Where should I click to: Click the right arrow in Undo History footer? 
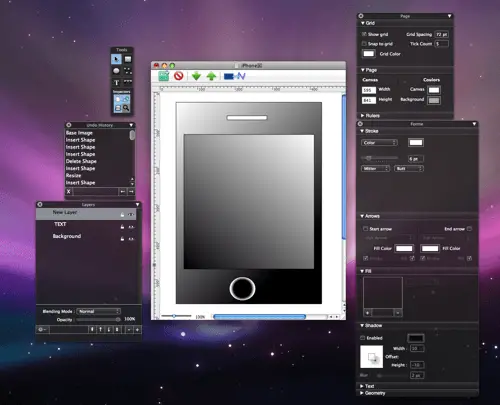tap(131, 191)
